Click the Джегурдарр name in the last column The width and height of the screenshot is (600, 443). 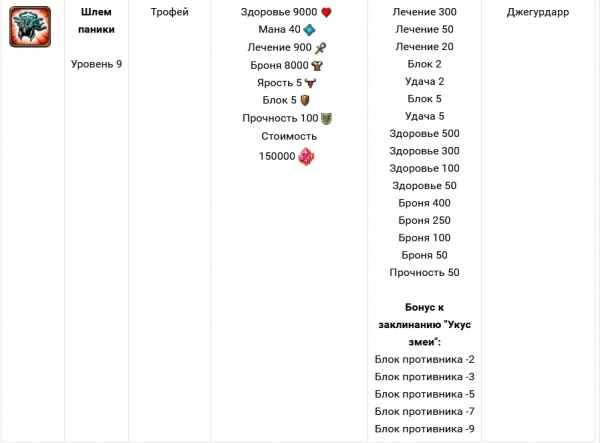pos(539,12)
